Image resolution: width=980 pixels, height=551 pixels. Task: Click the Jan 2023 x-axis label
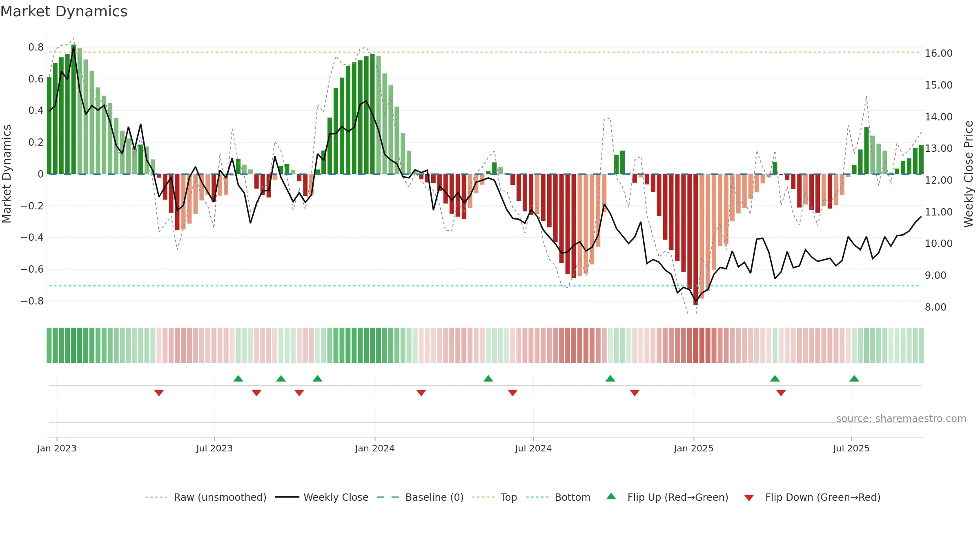click(x=57, y=448)
